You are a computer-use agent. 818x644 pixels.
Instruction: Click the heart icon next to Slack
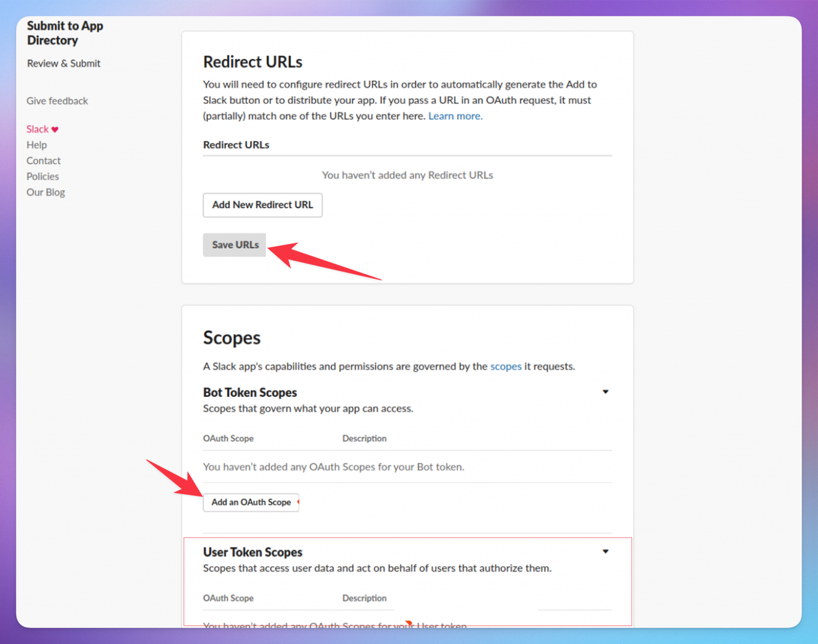click(x=56, y=129)
